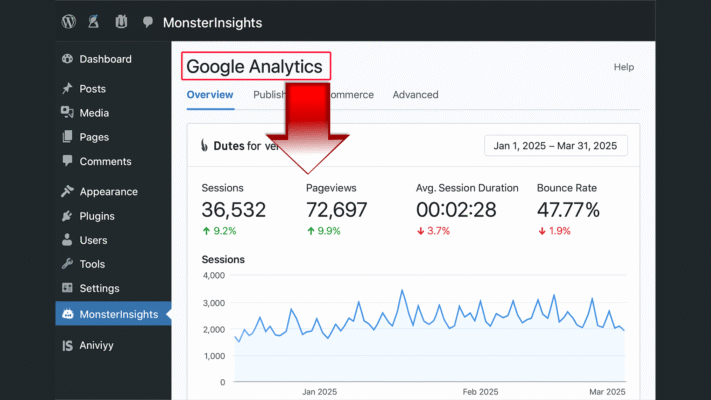
Task: Switch to the Advanced tab
Action: pos(415,95)
